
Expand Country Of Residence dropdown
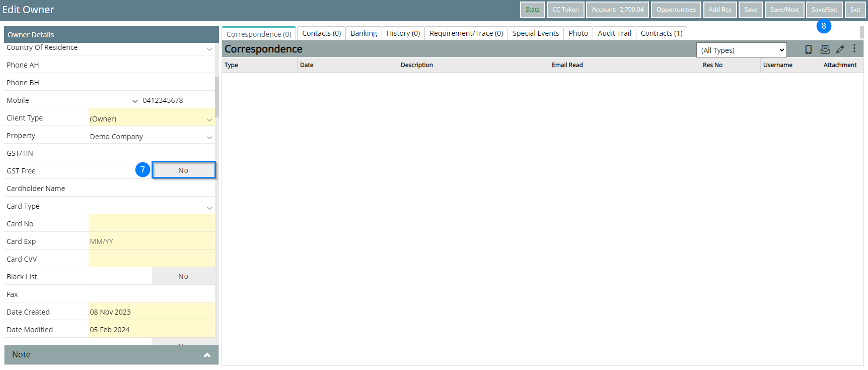[209, 49]
